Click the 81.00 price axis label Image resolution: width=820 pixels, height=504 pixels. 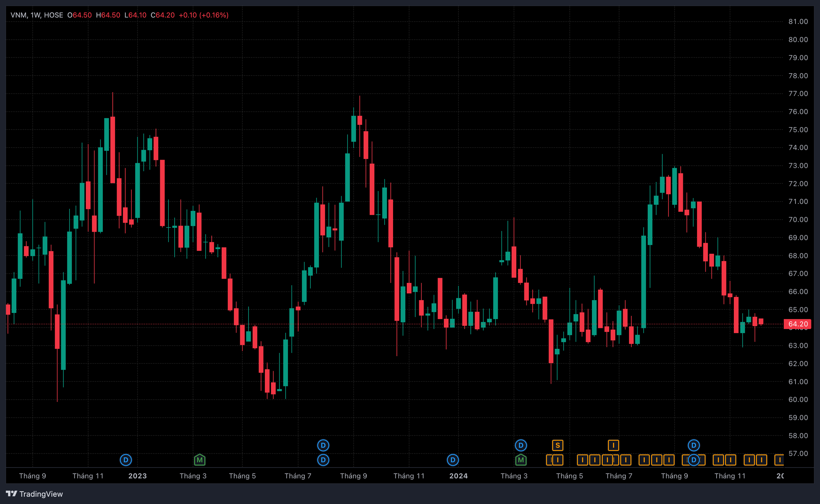click(798, 22)
